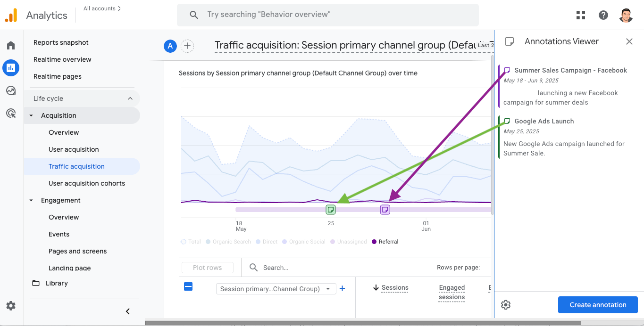This screenshot has height=326, width=644.
Task: Click the search magnifier icon in top bar
Action: (194, 15)
